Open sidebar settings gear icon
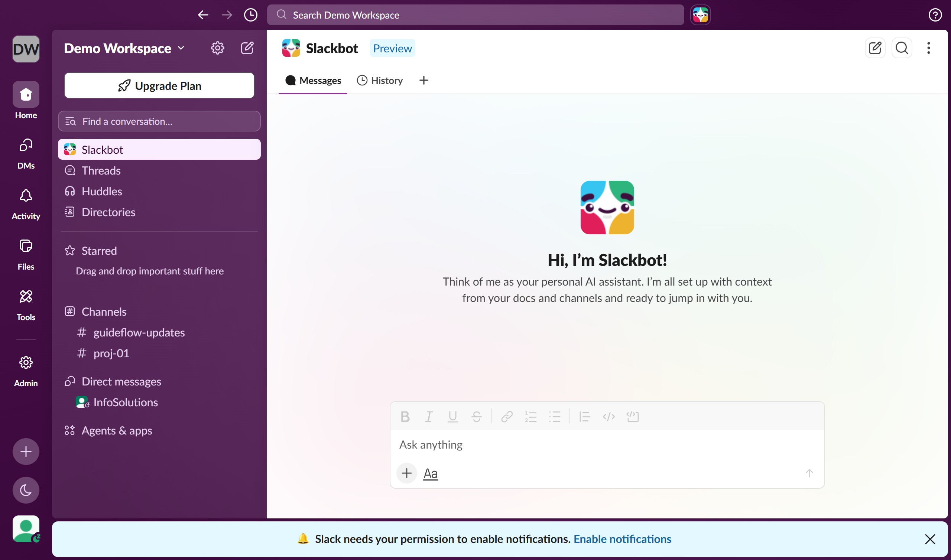Image resolution: width=951 pixels, height=560 pixels. point(217,48)
